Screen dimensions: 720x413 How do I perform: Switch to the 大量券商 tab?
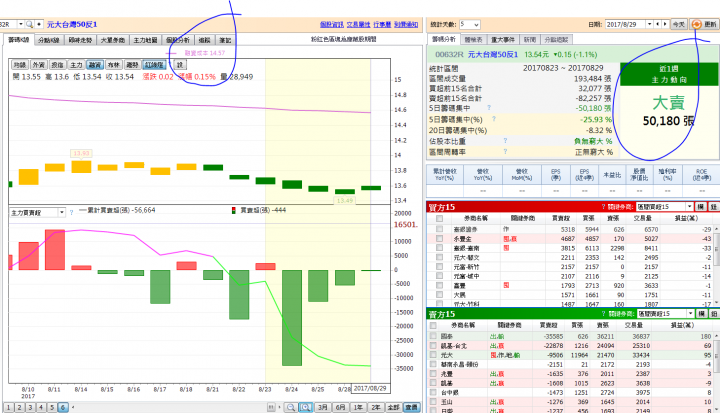pyautogui.click(x=112, y=40)
